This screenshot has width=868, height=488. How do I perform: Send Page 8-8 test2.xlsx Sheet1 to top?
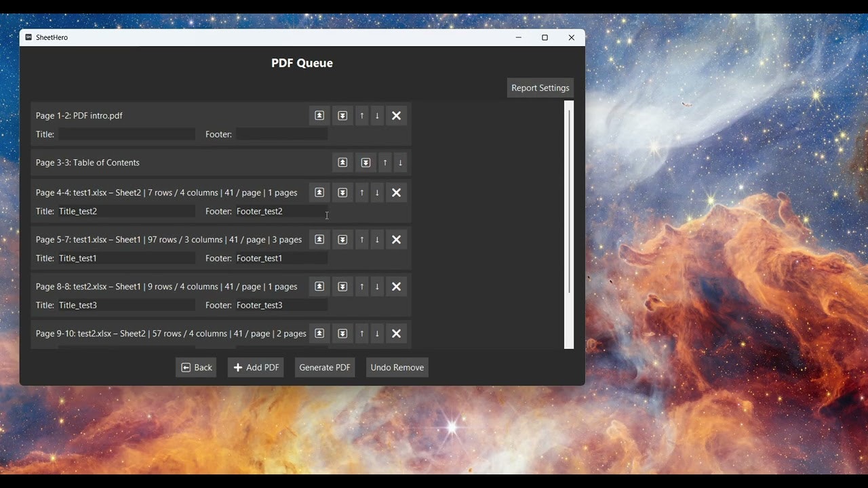[x=319, y=287]
